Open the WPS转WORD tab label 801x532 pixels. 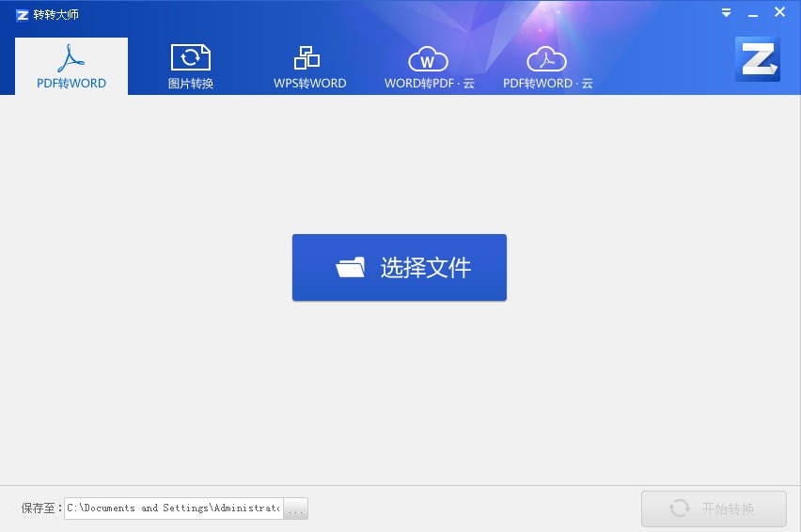[x=310, y=84]
